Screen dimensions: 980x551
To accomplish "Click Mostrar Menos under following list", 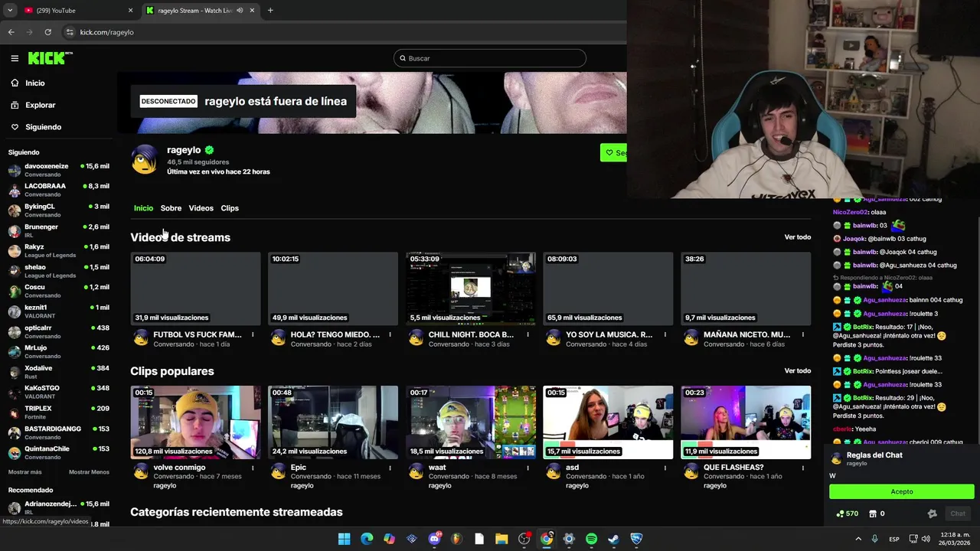I will pos(89,472).
